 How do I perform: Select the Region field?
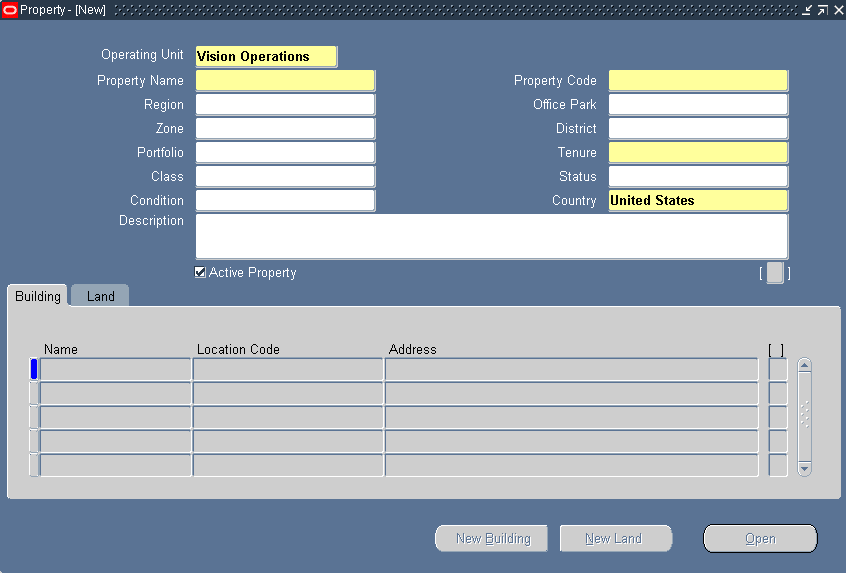(x=285, y=105)
